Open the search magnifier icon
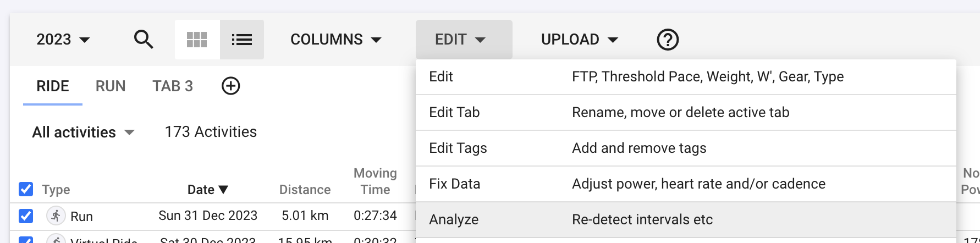The height and width of the screenshot is (243, 980). pos(144,40)
